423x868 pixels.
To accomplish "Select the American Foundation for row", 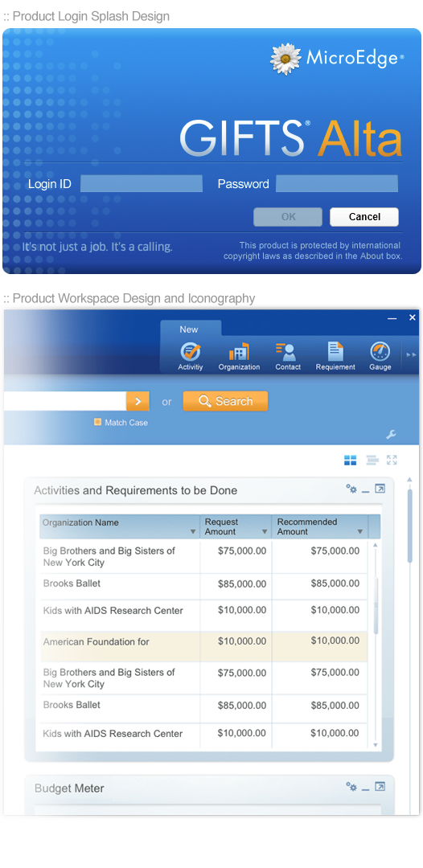I will (203, 646).
